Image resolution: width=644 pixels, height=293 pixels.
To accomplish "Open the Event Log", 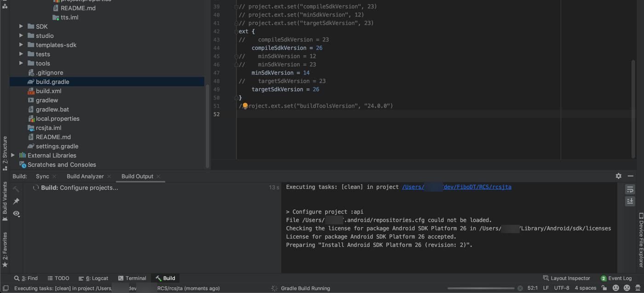I will [x=616, y=278].
